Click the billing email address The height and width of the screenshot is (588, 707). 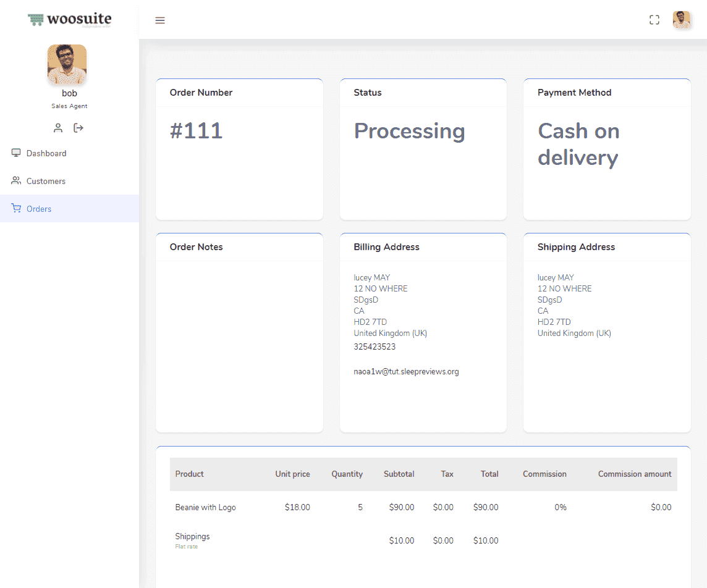pos(406,372)
